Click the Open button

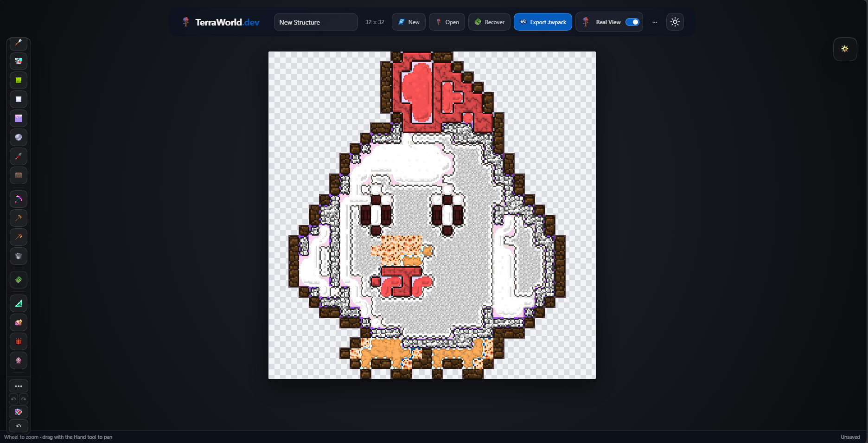pyautogui.click(x=447, y=22)
